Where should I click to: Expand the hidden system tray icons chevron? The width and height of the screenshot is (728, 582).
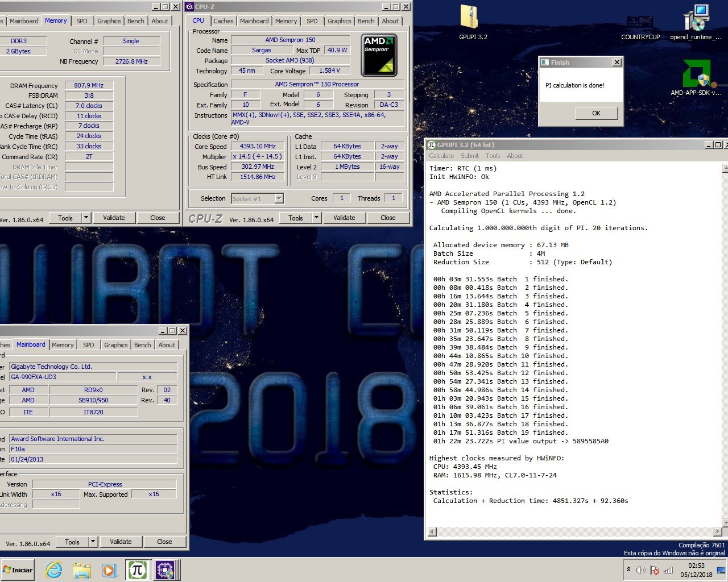[x=628, y=569]
